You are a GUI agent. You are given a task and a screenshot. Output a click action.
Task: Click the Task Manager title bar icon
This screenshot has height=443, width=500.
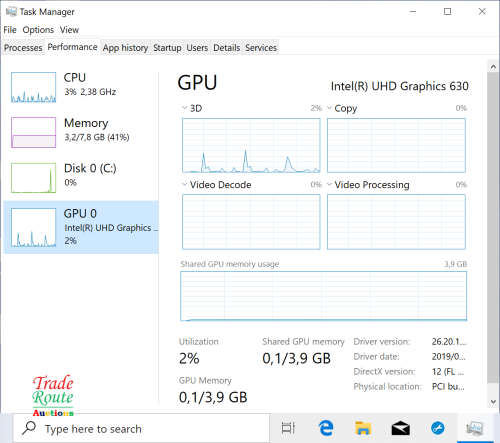(11, 12)
